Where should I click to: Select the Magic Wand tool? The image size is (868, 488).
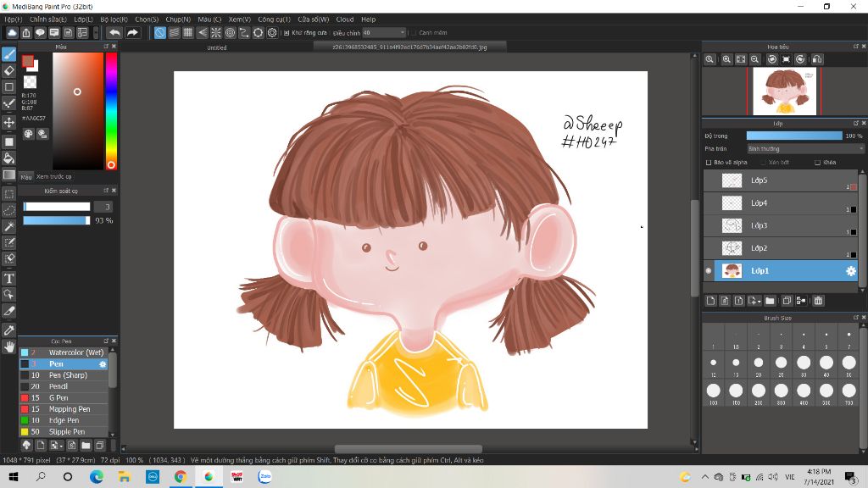pos(8,226)
